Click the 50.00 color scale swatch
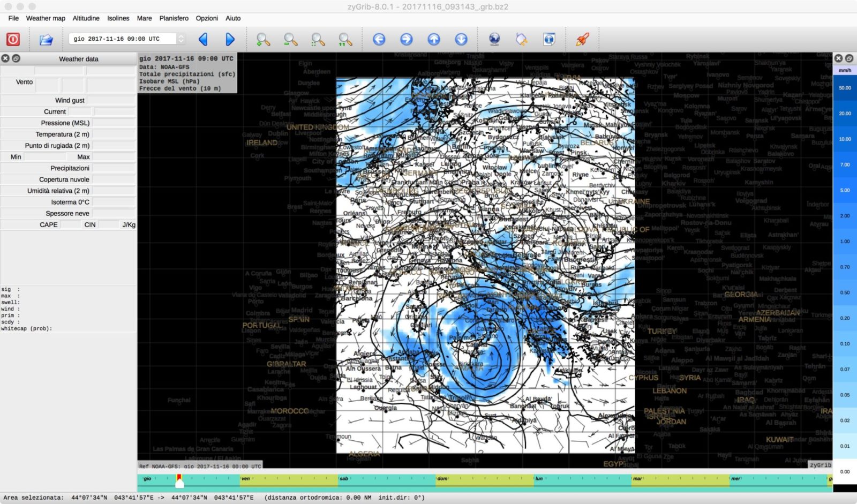This screenshot has height=504, width=857. coord(845,88)
